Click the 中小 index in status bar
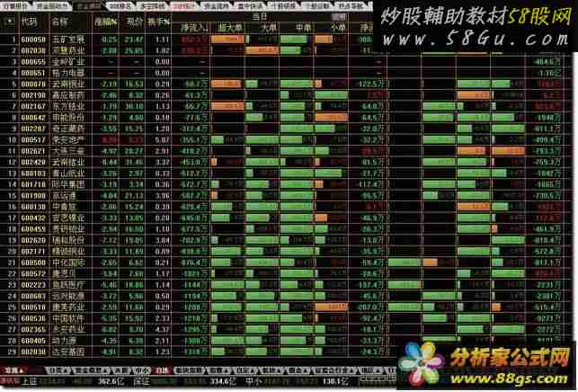Image resolution: width=578 pixels, height=392 pixels. click(253, 381)
